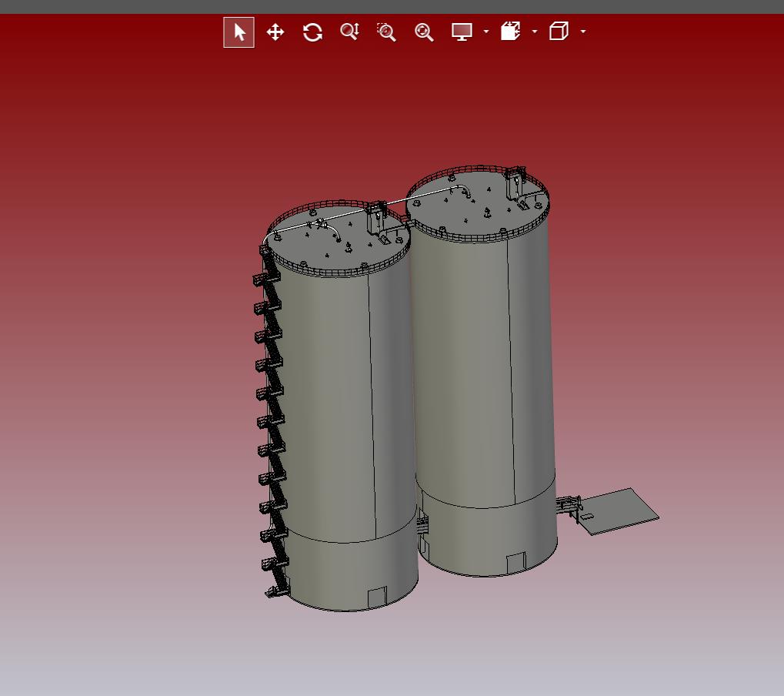Expand the section view dropdown arrow
This screenshot has width=784, height=696.
(x=535, y=32)
